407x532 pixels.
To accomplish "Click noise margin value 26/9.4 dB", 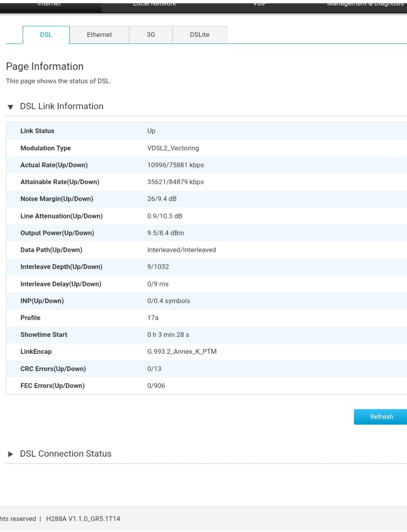I will 162,199.
